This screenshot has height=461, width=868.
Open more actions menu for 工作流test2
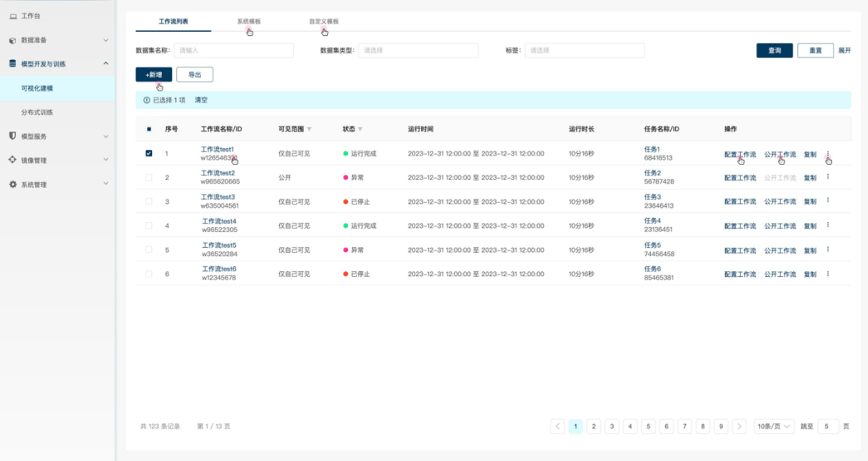[828, 177]
